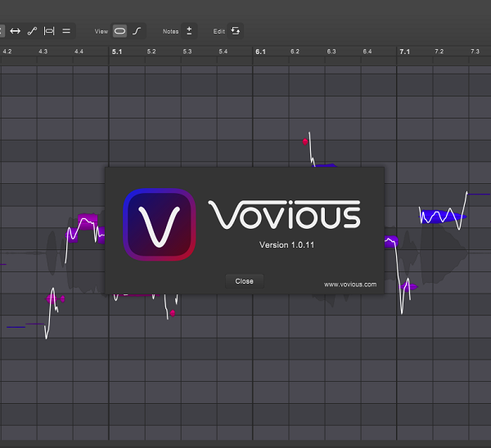Select the pitch line drawing tool
Screen dimensions: 491x448
point(32,31)
